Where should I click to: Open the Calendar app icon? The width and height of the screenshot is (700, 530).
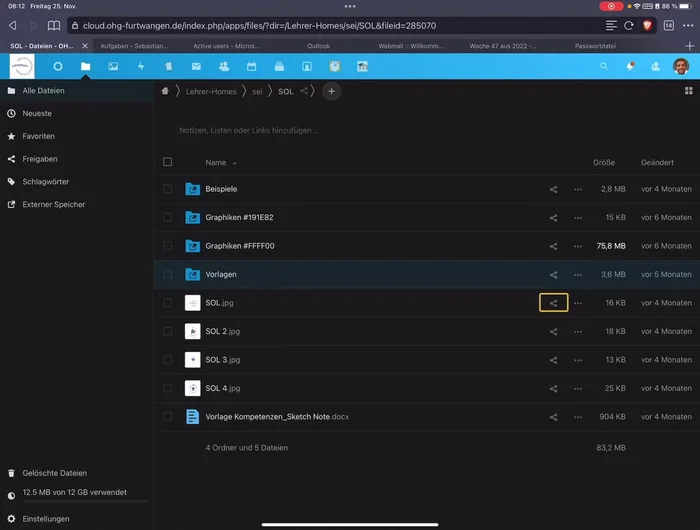[251, 66]
